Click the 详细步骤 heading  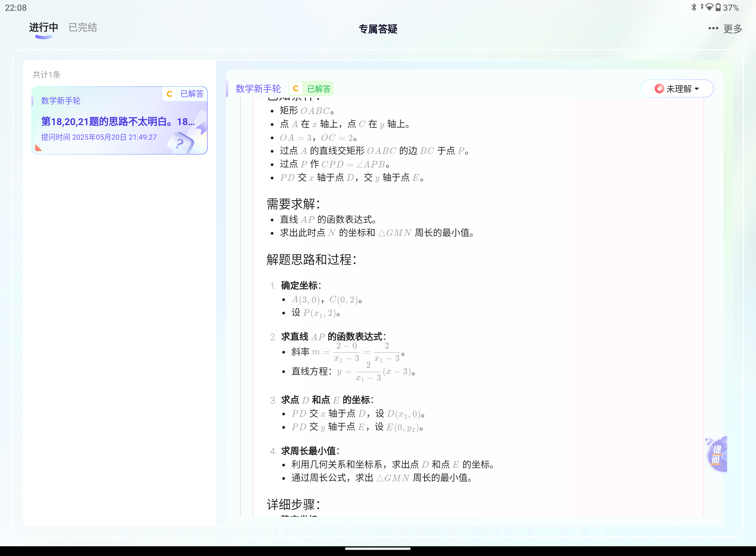coord(293,504)
